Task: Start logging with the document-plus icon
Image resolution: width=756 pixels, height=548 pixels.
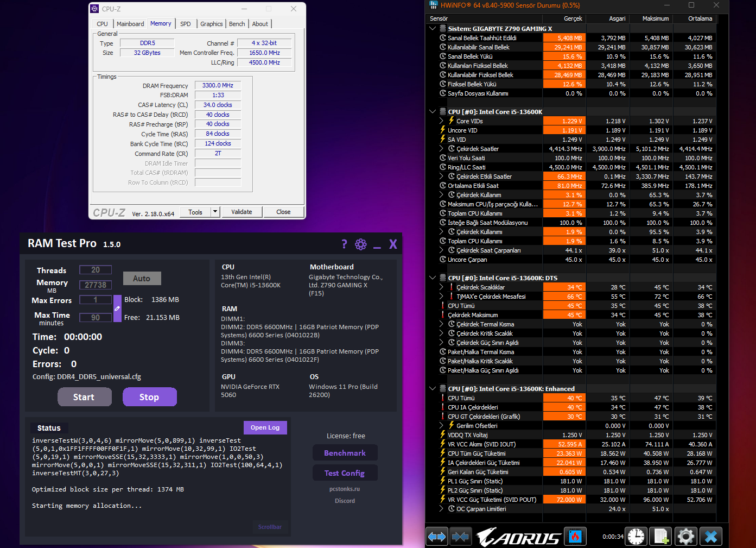Action: pyautogui.click(x=661, y=537)
